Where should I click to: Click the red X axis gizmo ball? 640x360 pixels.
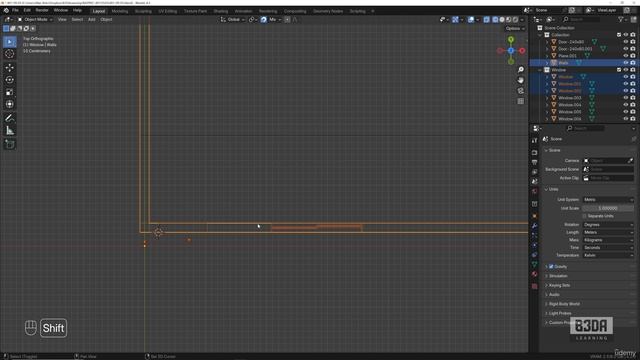[x=522, y=51]
